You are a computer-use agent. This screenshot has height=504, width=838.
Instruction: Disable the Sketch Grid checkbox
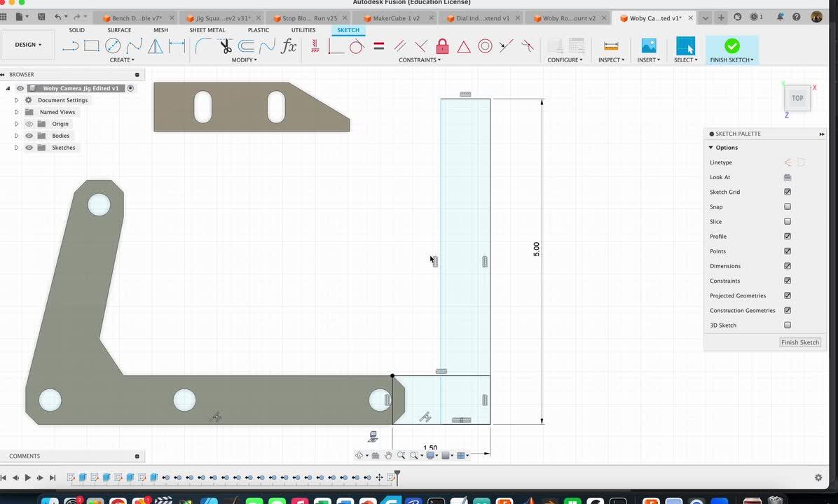click(x=788, y=192)
